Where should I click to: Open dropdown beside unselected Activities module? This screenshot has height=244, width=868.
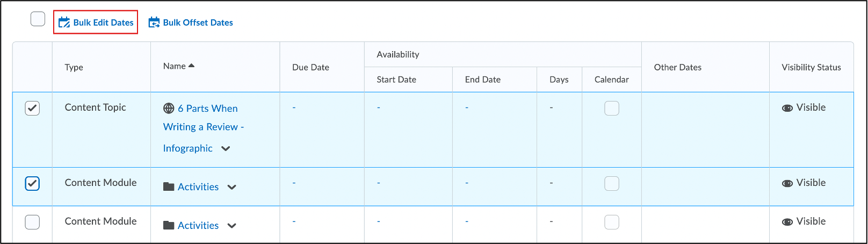tap(232, 226)
